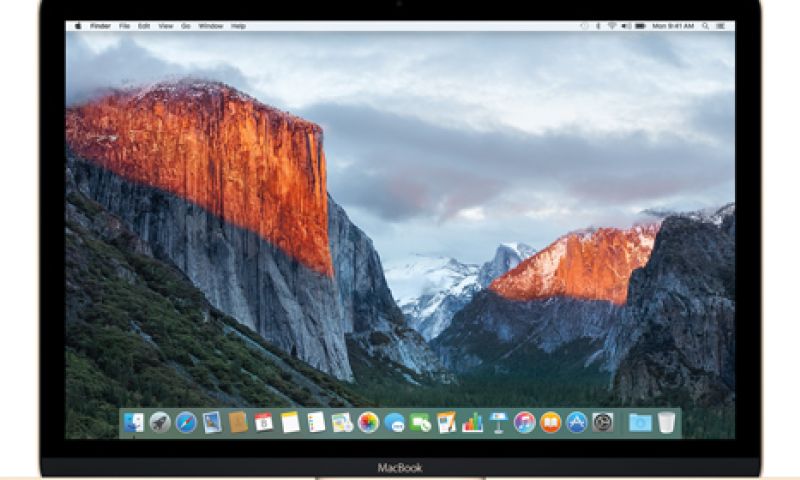Open the Messages blue bubble icon

click(394, 422)
